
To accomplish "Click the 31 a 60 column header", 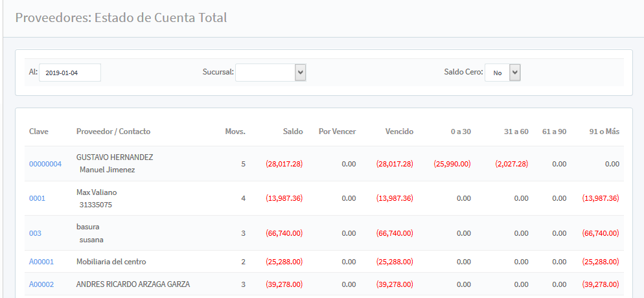I will [516, 132].
